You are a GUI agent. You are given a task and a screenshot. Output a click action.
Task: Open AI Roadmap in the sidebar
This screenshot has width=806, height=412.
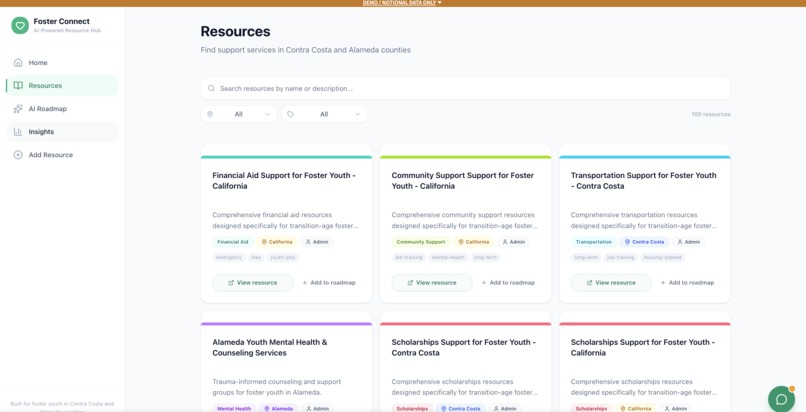[x=62, y=109]
